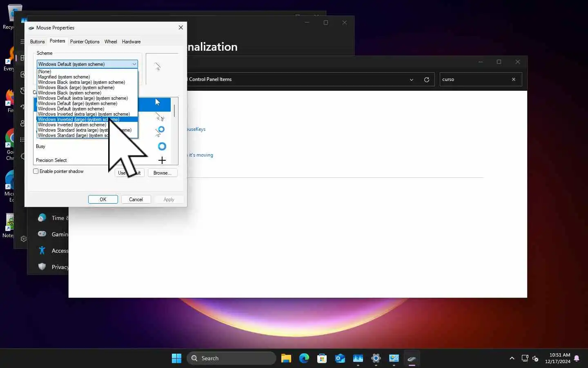Open the clock and date flyout
This screenshot has width=588, height=368.
[558, 358]
